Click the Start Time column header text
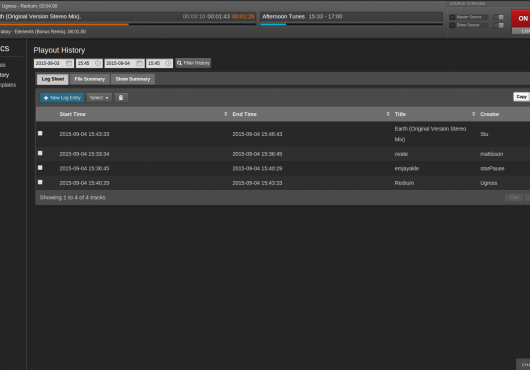This screenshot has width=530, height=370. [x=73, y=114]
